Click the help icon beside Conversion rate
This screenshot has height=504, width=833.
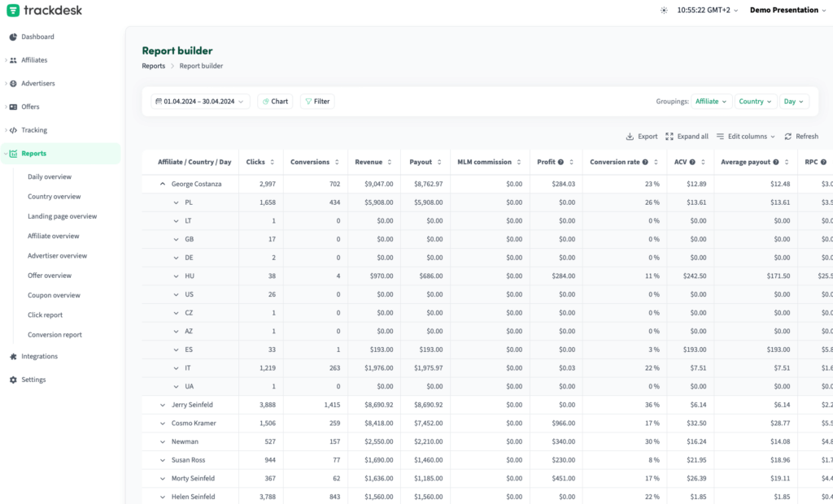click(x=645, y=162)
